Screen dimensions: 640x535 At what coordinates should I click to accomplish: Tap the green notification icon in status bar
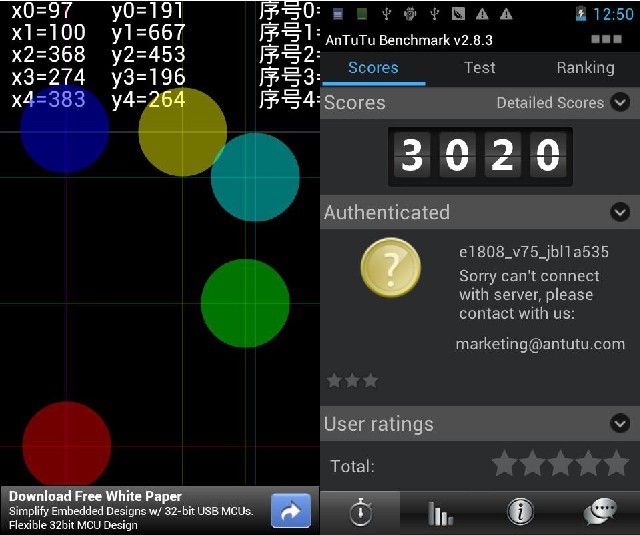pos(362,14)
